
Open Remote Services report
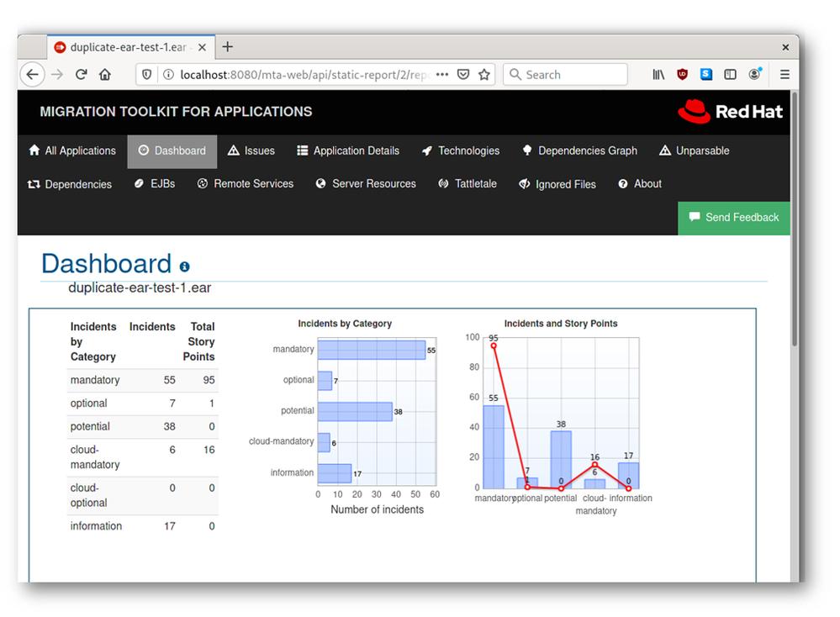click(x=246, y=184)
